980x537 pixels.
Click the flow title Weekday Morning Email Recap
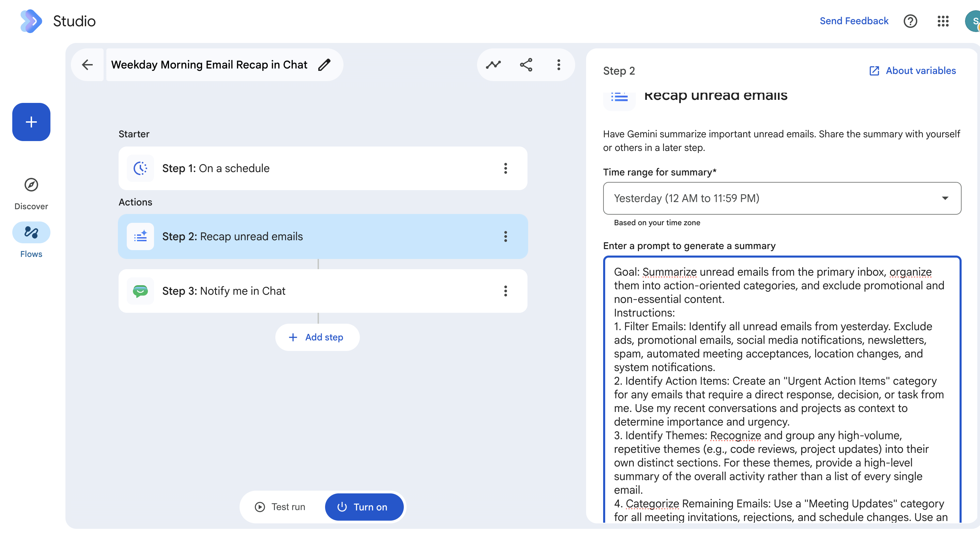coord(209,65)
